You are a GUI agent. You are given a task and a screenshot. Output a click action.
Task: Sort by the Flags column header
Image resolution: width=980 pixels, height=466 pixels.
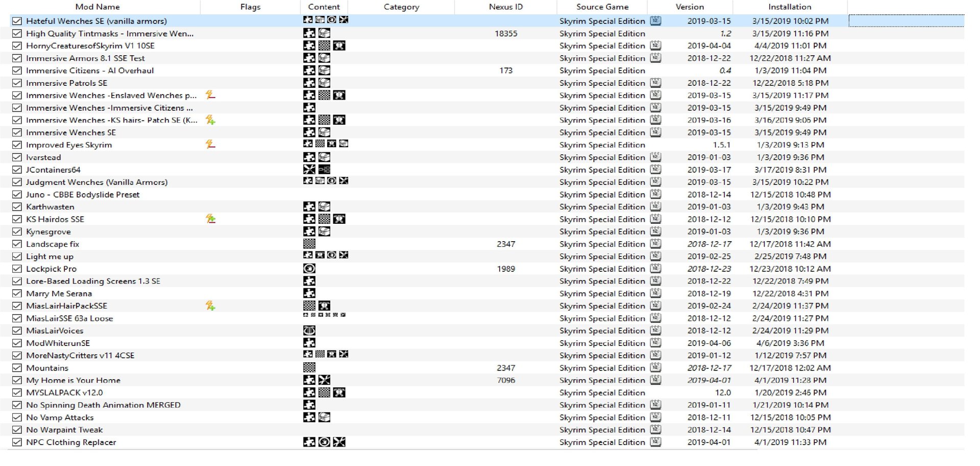click(250, 7)
